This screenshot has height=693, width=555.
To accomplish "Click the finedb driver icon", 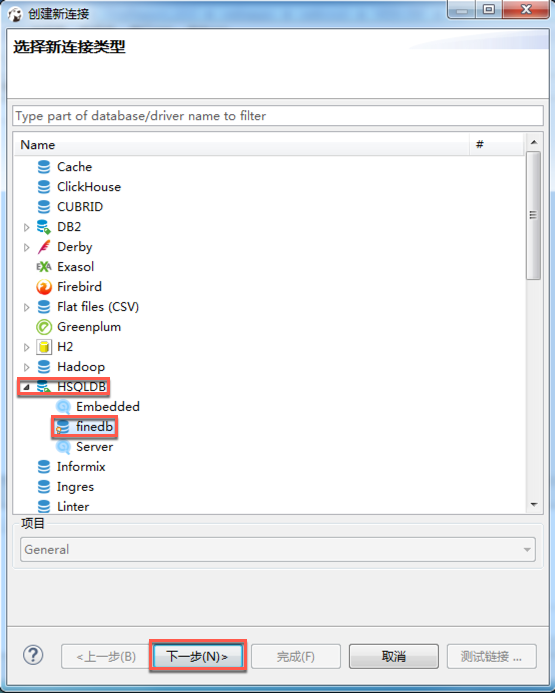I will point(62,427).
